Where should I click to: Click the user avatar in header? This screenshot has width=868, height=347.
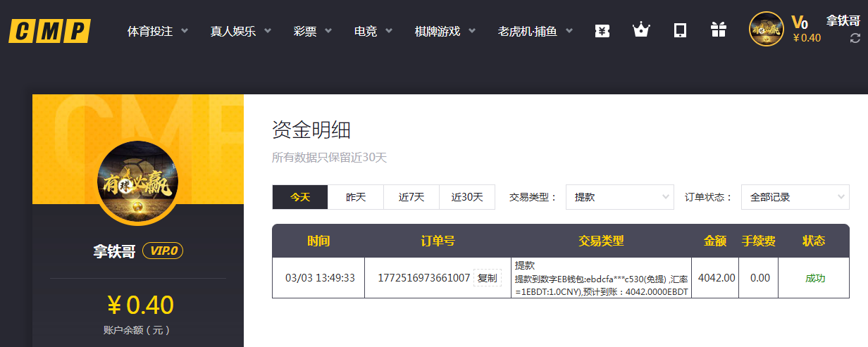tap(766, 30)
